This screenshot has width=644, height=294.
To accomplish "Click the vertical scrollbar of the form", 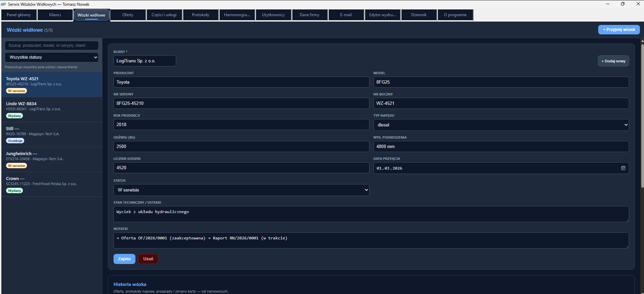I will pos(642,115).
